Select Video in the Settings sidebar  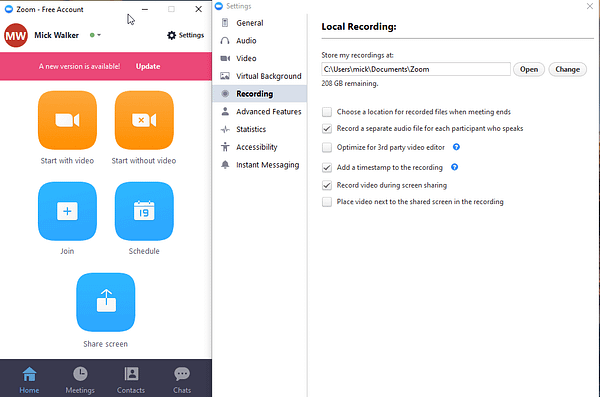click(260, 58)
